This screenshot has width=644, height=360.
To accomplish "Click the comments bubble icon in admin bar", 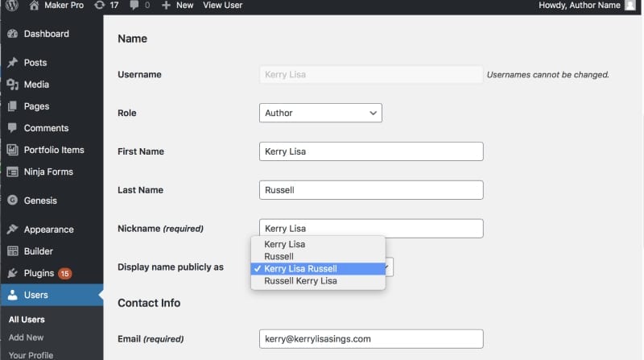I will tap(133, 6).
